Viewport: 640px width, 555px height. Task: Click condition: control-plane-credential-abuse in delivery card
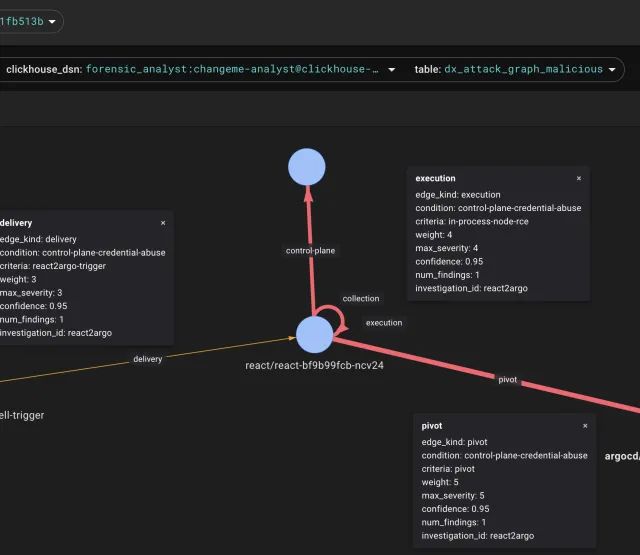83,253
